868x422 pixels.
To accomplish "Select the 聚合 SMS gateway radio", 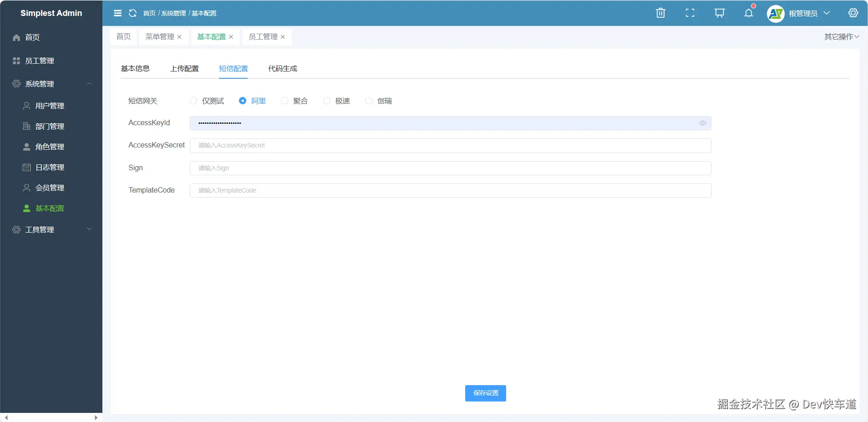I will pyautogui.click(x=284, y=101).
